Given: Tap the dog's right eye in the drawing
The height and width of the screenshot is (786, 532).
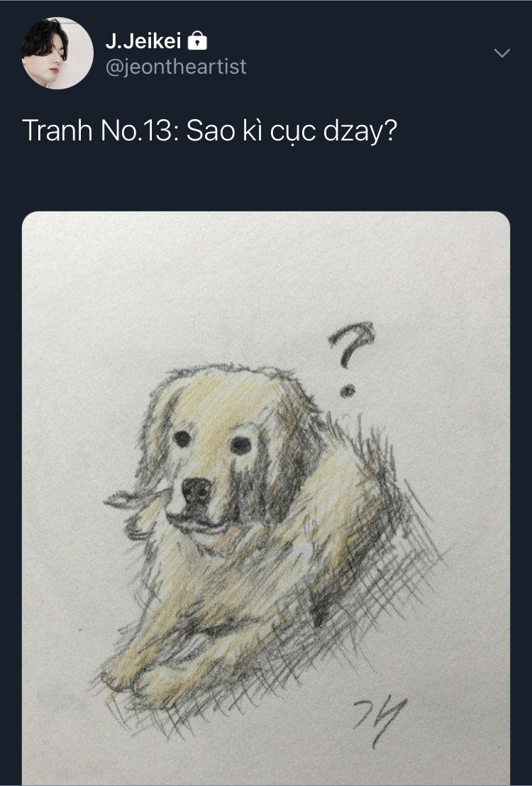Looking at the screenshot, I should pos(240,445).
